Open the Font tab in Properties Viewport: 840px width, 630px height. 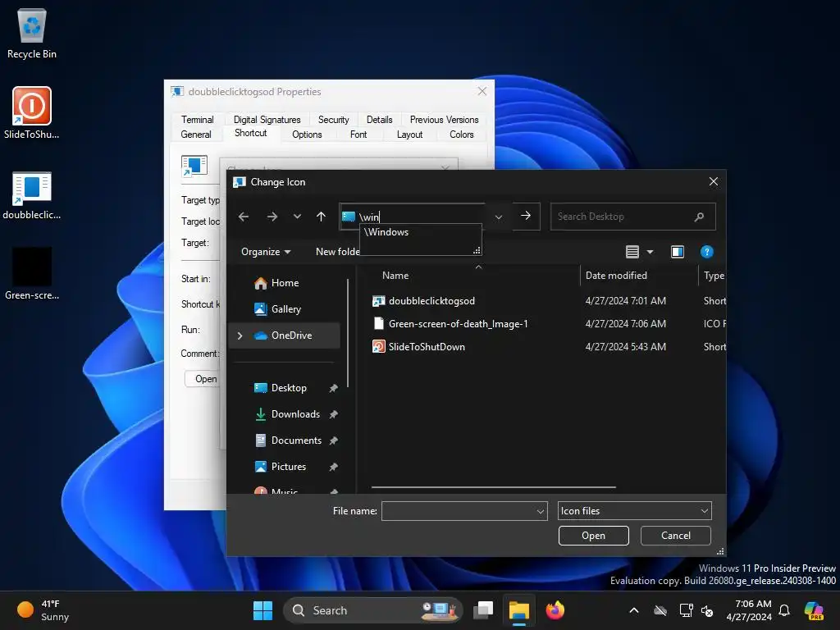[358, 135]
